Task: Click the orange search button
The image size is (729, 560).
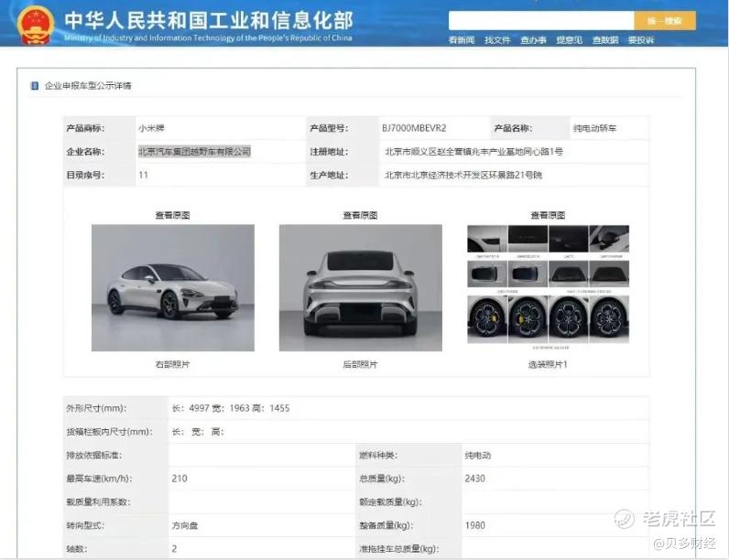Action: [x=665, y=20]
